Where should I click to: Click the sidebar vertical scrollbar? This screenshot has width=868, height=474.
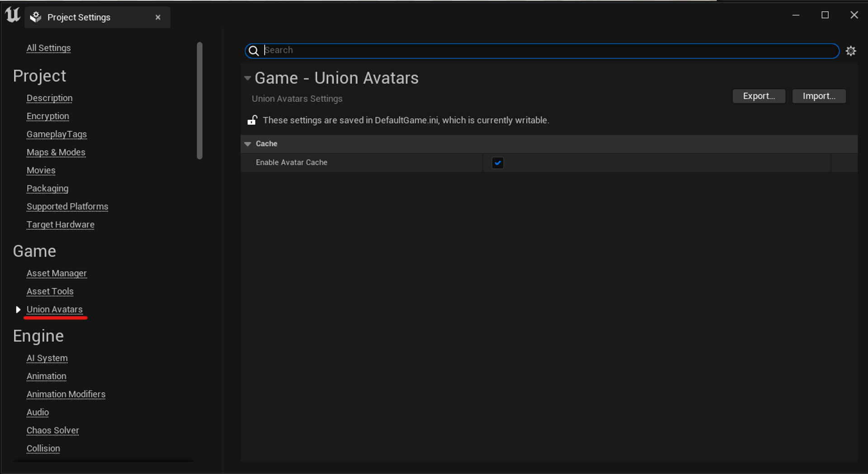click(x=199, y=100)
